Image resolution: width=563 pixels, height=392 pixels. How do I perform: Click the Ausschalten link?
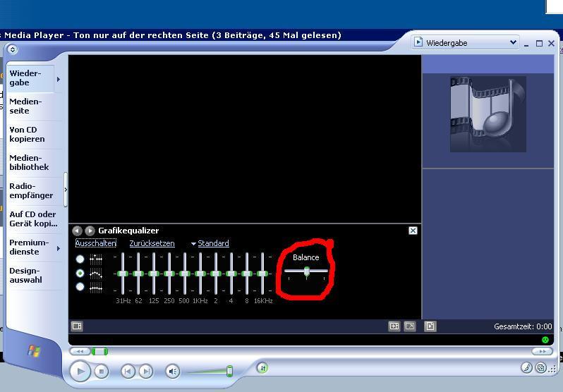95,243
